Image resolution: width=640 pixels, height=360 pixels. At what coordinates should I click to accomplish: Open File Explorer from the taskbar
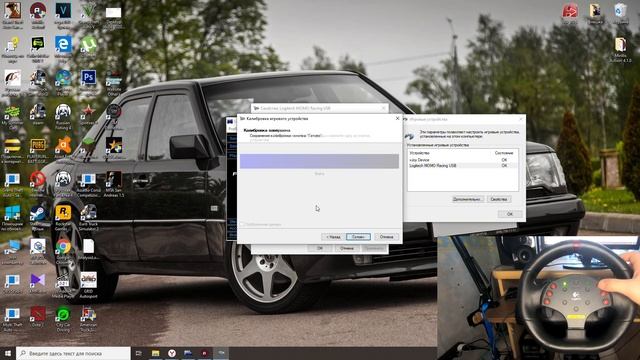tap(156, 353)
